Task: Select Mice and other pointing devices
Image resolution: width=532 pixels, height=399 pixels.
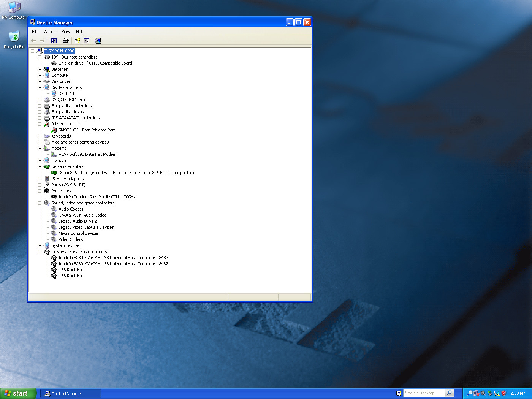Action: 80,142
